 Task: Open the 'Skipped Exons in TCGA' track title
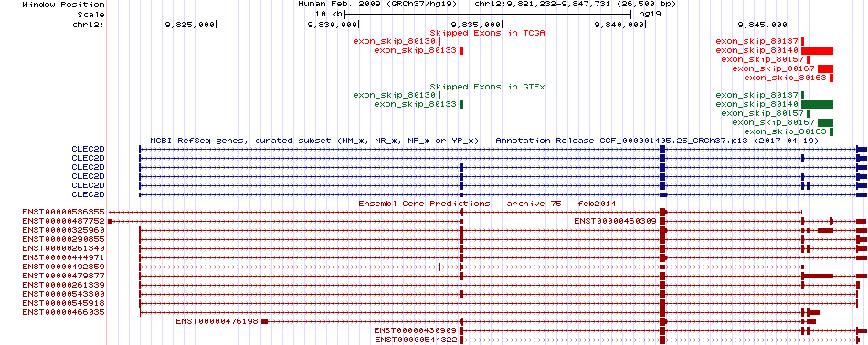488,33
